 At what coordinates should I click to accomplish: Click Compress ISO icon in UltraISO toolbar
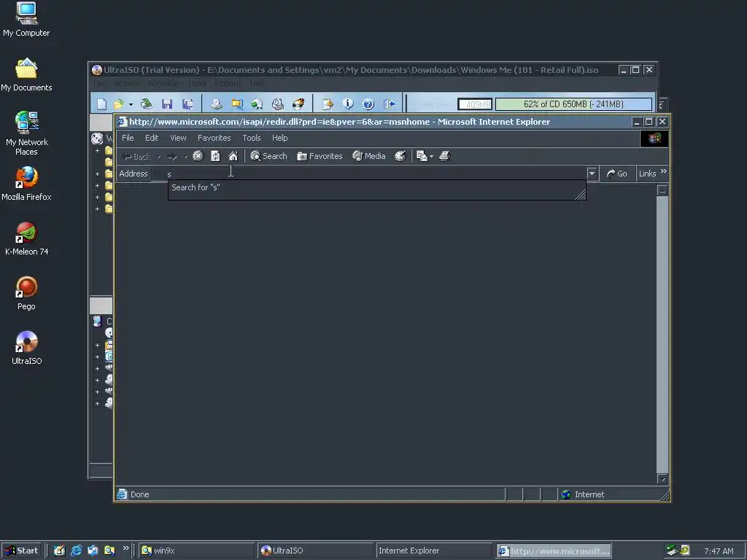[237, 104]
